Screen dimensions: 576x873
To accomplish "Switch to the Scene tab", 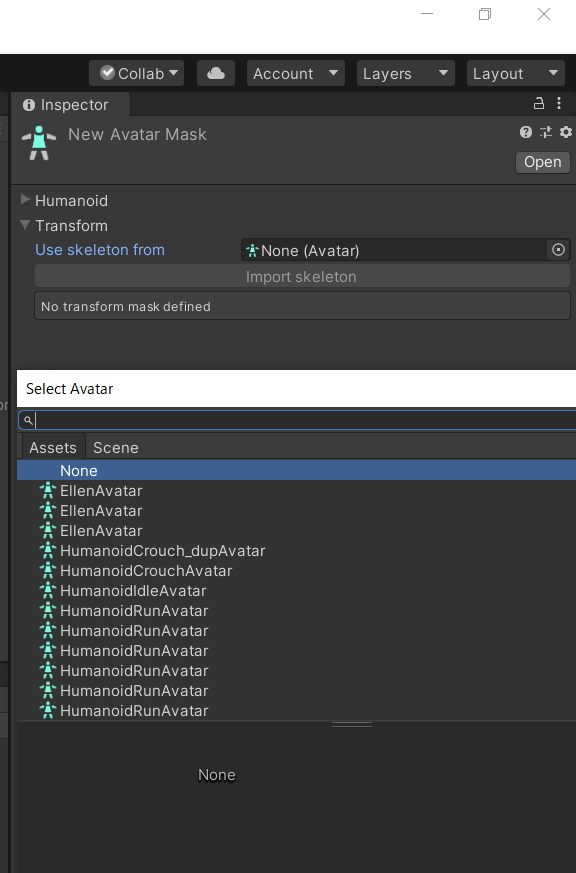I will pos(116,448).
